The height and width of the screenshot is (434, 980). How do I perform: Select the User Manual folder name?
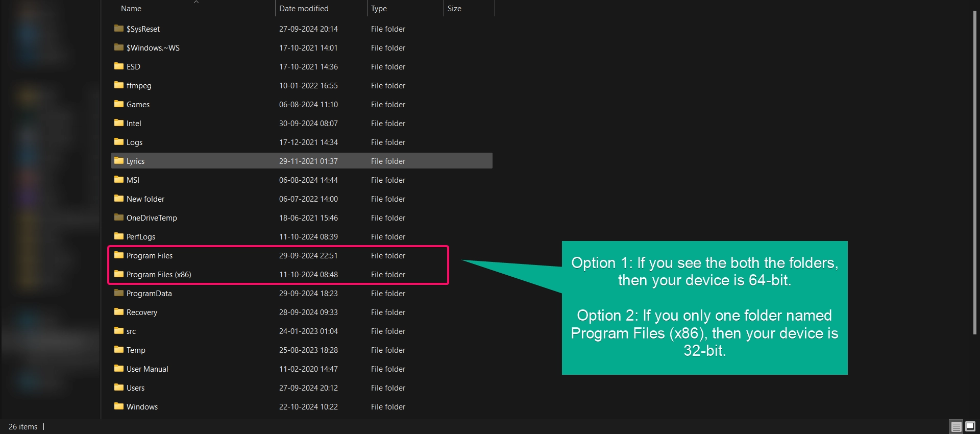pos(147,369)
